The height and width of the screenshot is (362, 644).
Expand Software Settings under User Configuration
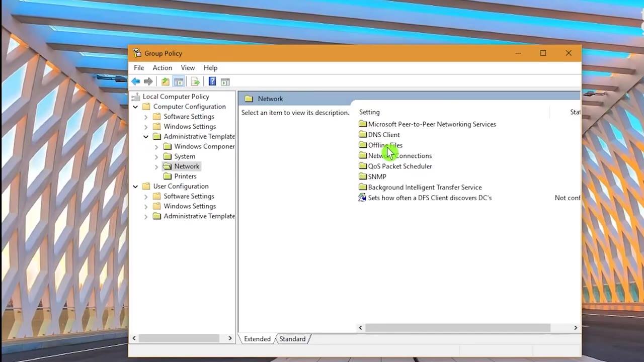(146, 196)
